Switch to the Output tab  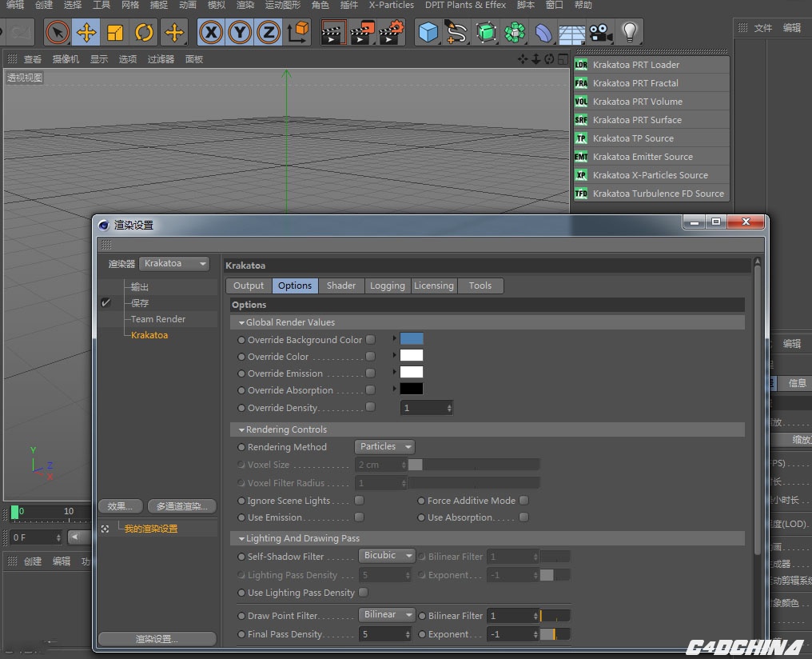[249, 286]
